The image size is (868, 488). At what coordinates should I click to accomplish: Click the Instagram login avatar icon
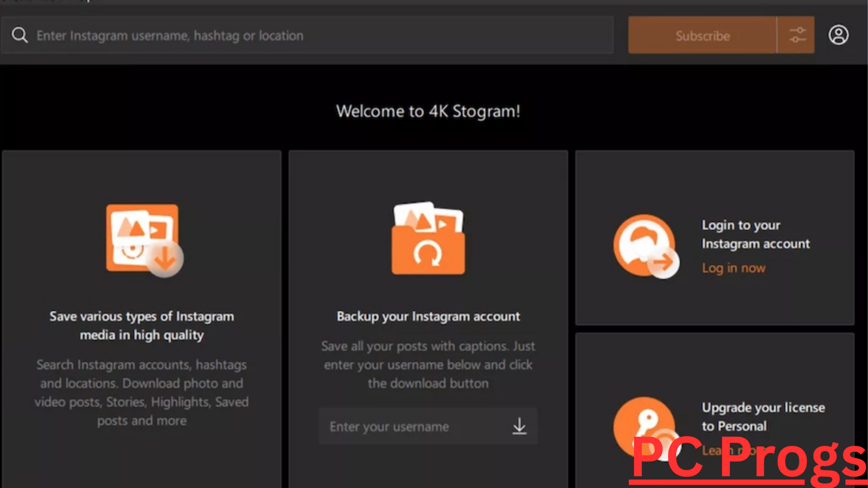pos(646,247)
